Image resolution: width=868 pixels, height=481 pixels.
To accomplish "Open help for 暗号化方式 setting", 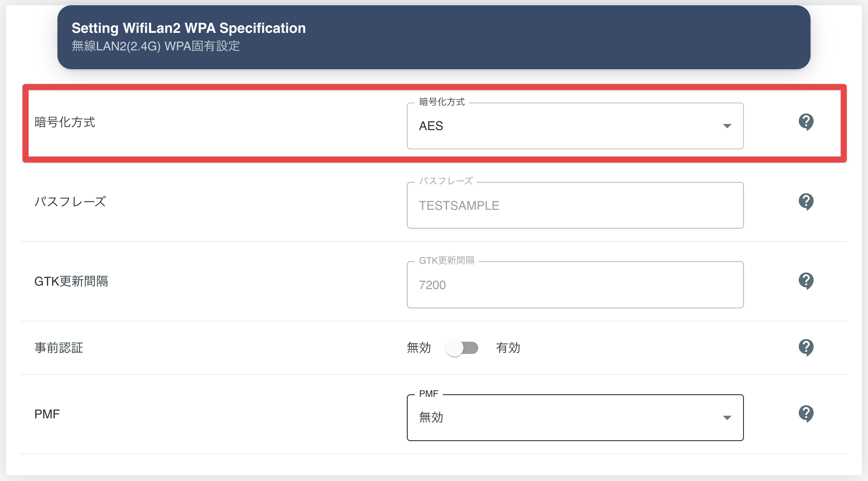I will click(x=806, y=122).
